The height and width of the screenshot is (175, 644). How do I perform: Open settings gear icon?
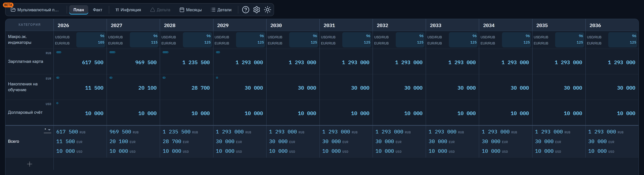pyautogui.click(x=256, y=10)
